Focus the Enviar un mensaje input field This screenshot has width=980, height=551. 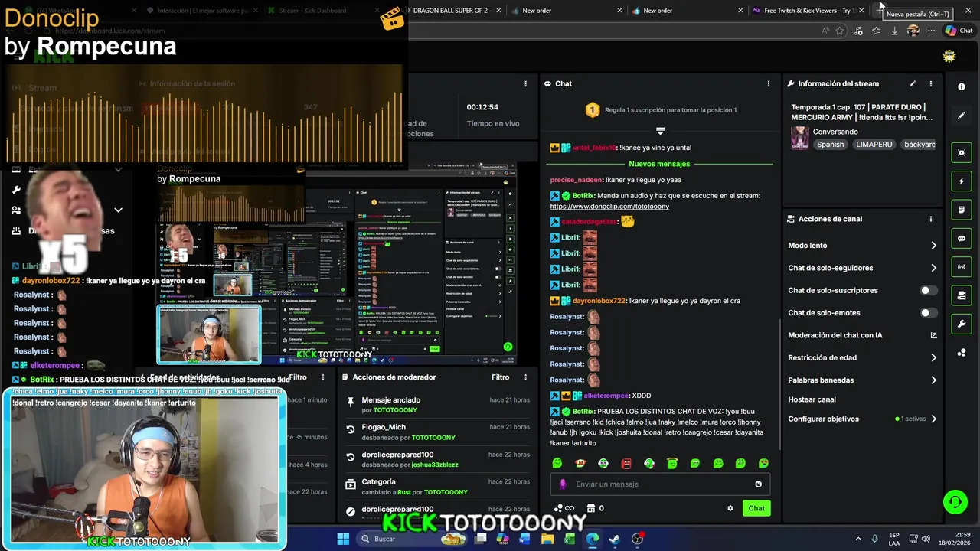coord(660,484)
